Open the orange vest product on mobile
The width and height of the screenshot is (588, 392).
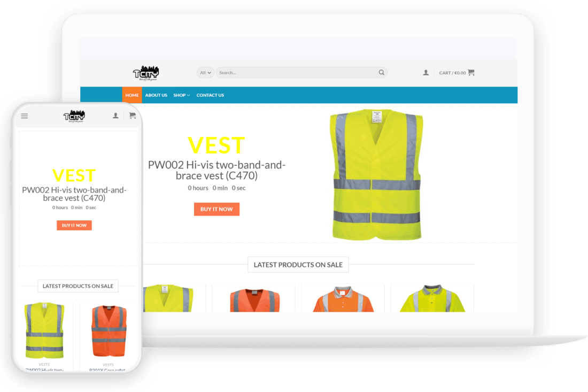tap(109, 331)
